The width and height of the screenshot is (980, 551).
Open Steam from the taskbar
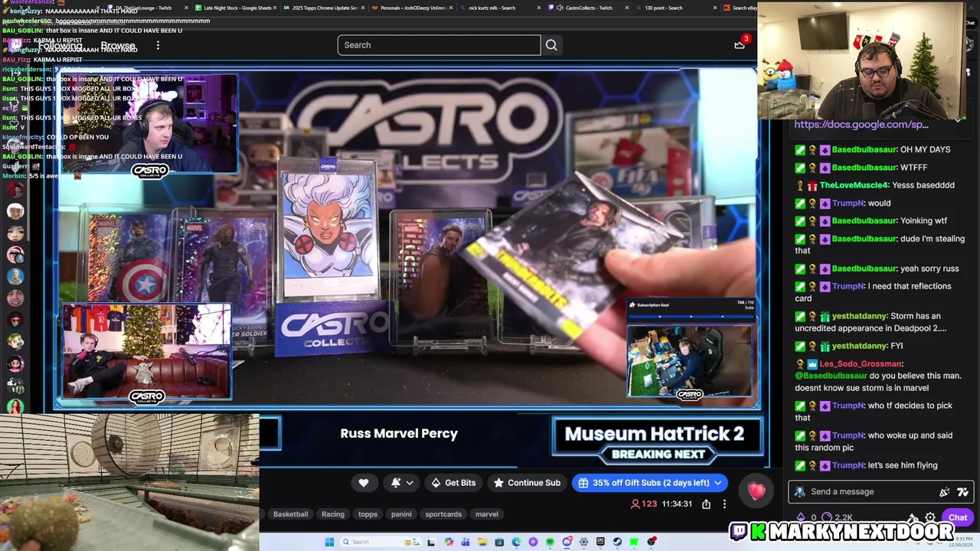point(617,542)
